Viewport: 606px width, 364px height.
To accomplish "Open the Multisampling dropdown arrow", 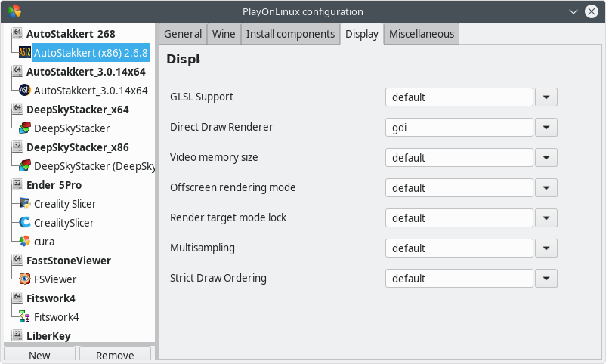I will (546, 248).
